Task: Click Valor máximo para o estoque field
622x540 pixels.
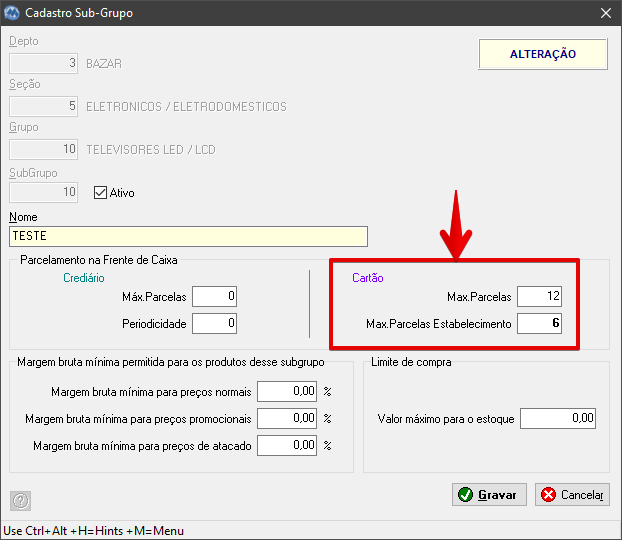Action: click(558, 419)
